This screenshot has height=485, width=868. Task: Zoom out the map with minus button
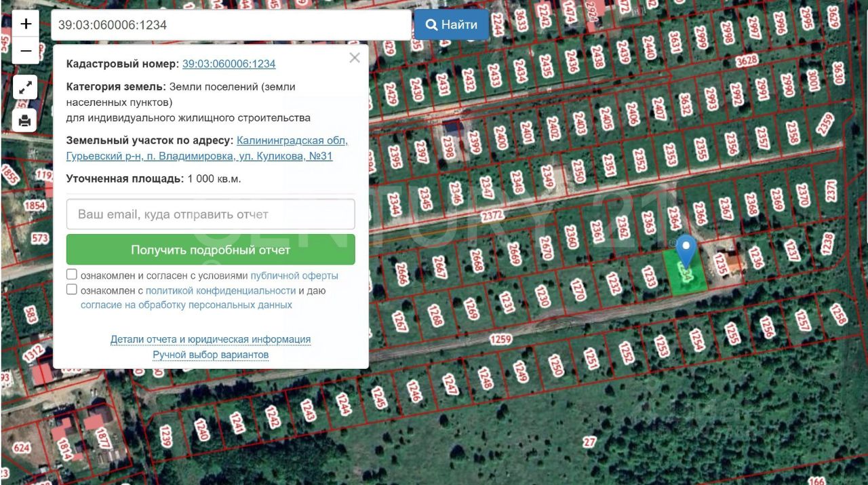(26, 51)
